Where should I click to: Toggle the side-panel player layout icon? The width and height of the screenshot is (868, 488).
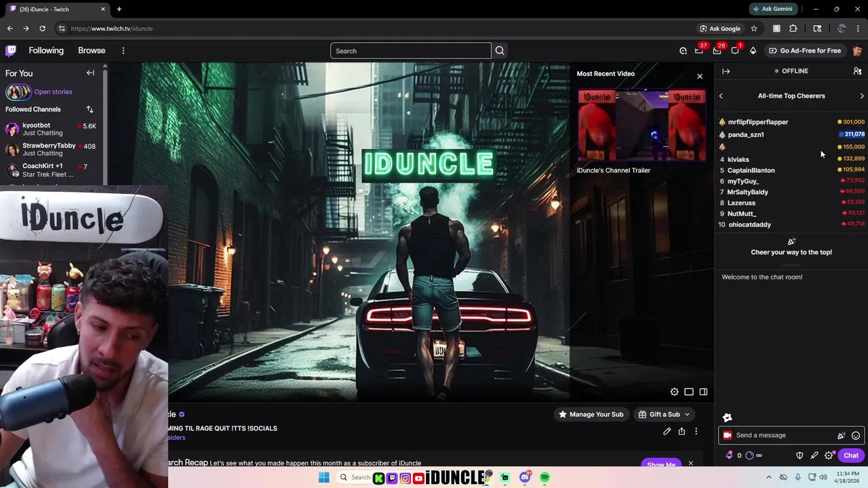click(x=703, y=392)
